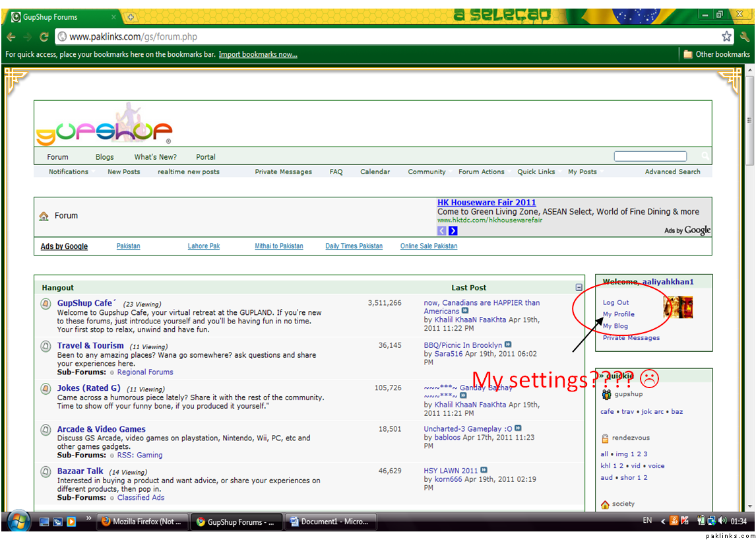The height and width of the screenshot is (540, 756).
Task: Click the user avatar thumbnail
Action: (x=677, y=307)
